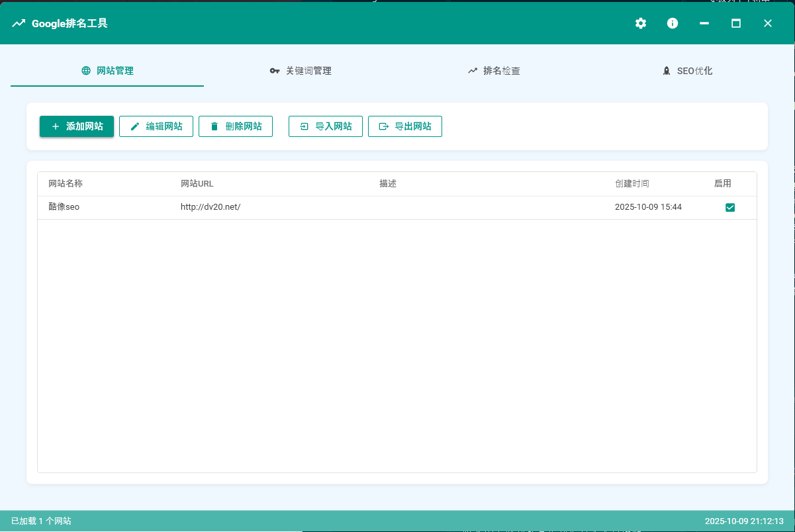Click the pencil icon for 编辑网站
Viewport: 795px width, 532px height.
pyautogui.click(x=135, y=126)
